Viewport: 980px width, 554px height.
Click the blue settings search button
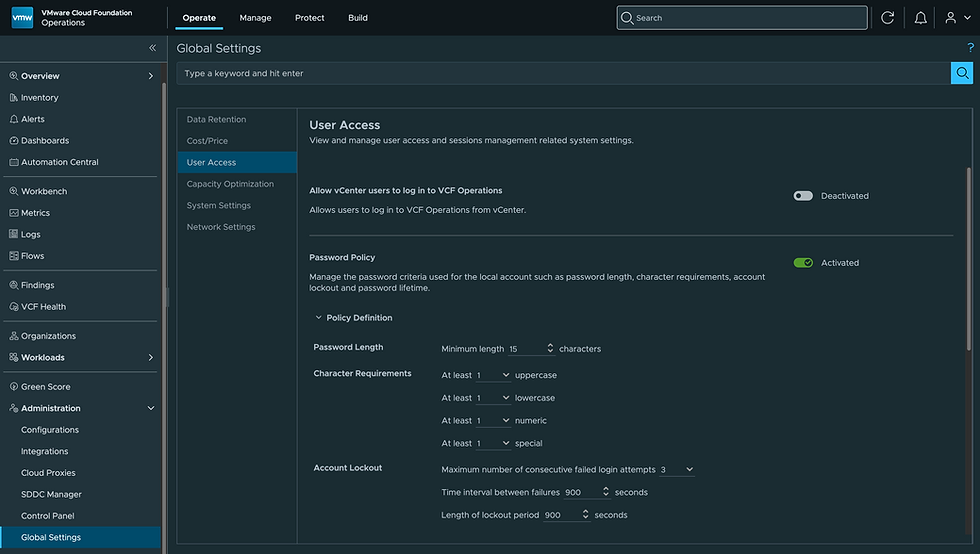pos(962,73)
